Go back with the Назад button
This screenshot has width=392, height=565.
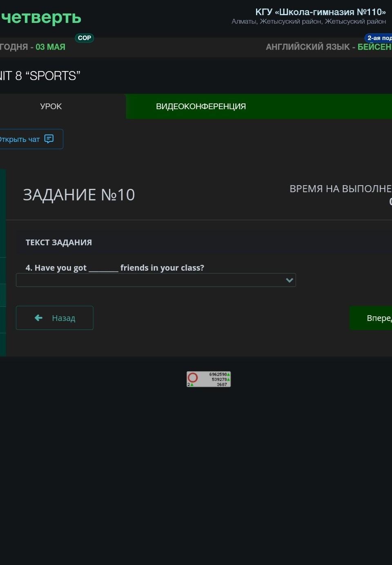tap(55, 318)
